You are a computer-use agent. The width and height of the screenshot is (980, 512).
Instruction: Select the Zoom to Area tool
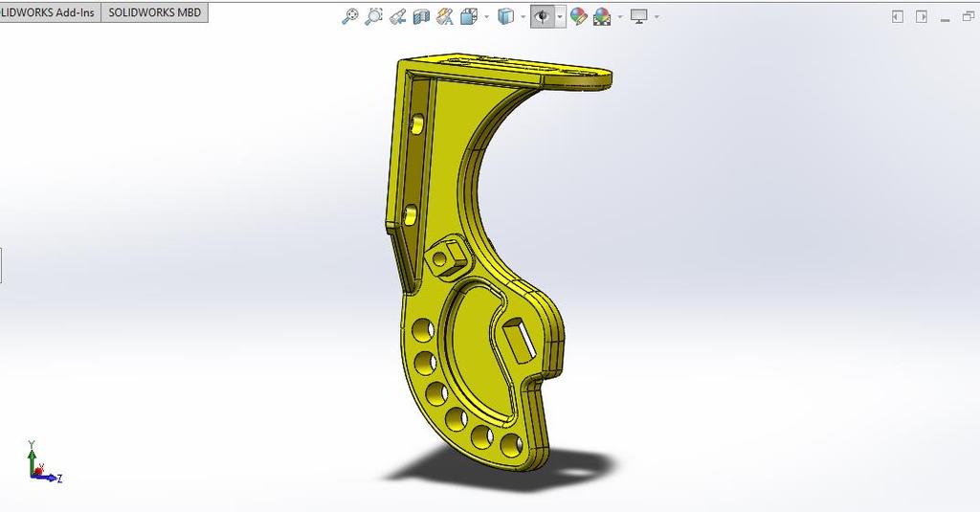pos(374,17)
